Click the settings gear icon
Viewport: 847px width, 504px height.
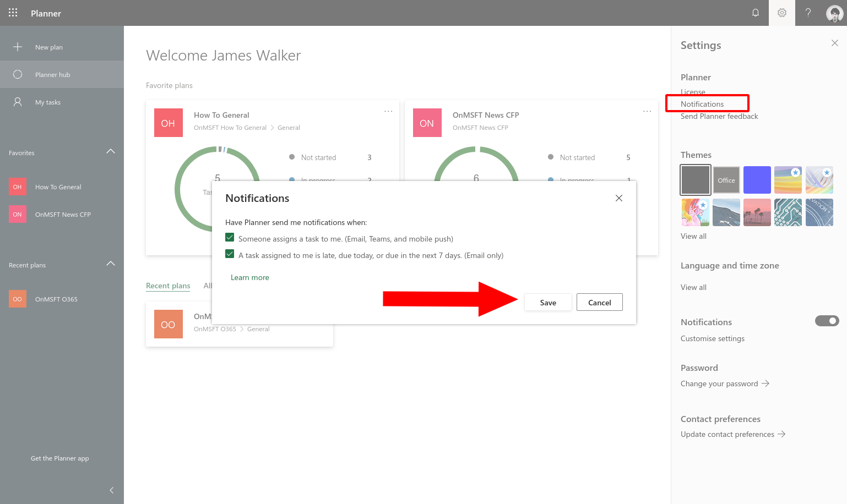tap(782, 13)
